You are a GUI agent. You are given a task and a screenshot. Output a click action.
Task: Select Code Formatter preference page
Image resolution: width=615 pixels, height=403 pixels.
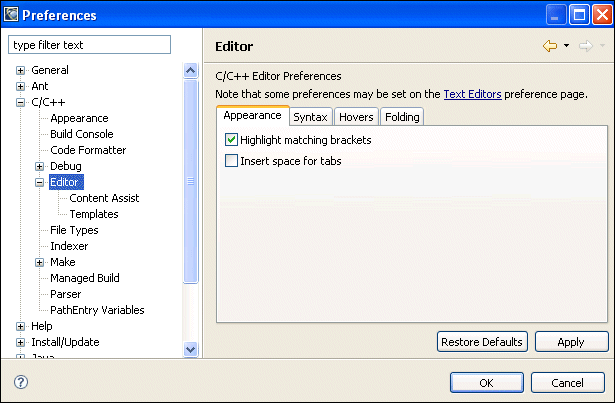(88, 150)
